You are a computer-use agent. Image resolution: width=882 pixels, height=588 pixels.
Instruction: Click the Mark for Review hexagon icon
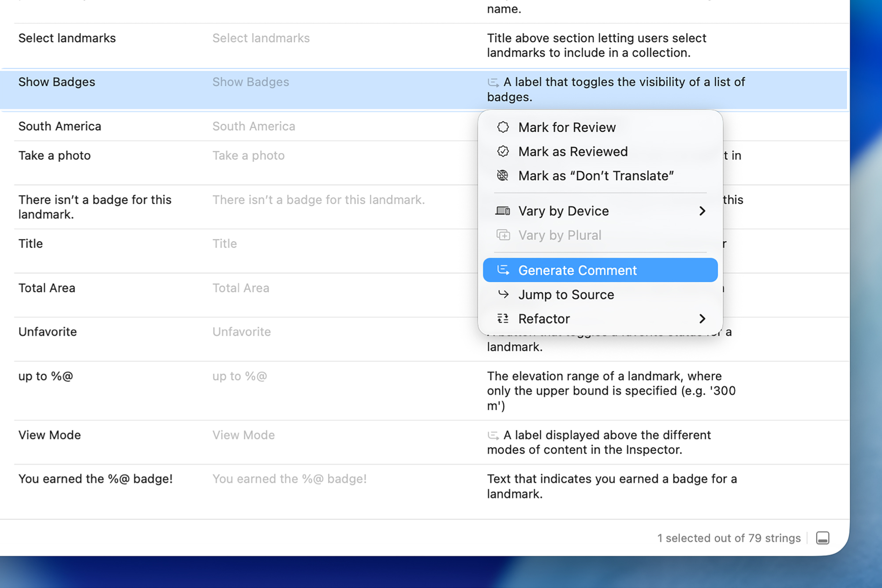tap(503, 127)
